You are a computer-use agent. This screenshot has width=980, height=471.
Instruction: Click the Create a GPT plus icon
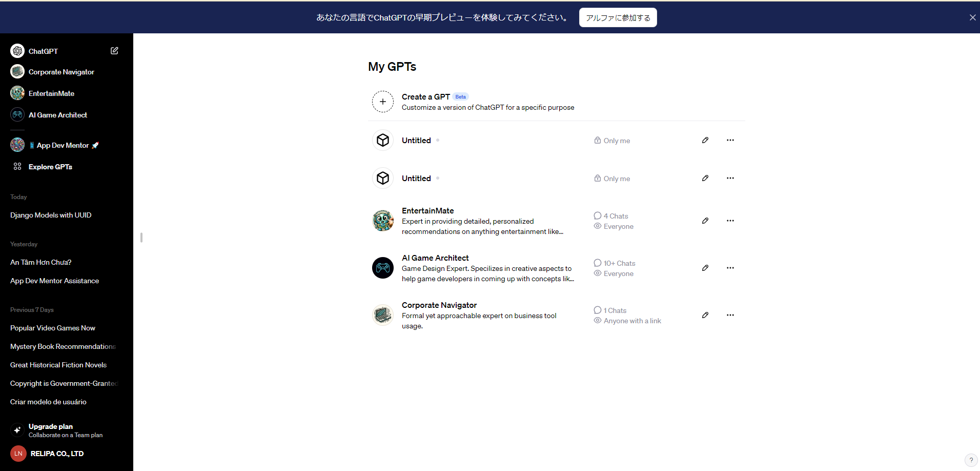[x=382, y=102]
